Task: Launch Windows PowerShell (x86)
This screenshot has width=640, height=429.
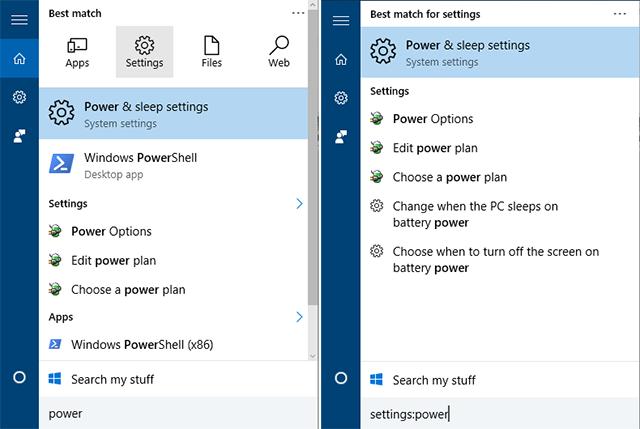Action: pyautogui.click(x=173, y=345)
